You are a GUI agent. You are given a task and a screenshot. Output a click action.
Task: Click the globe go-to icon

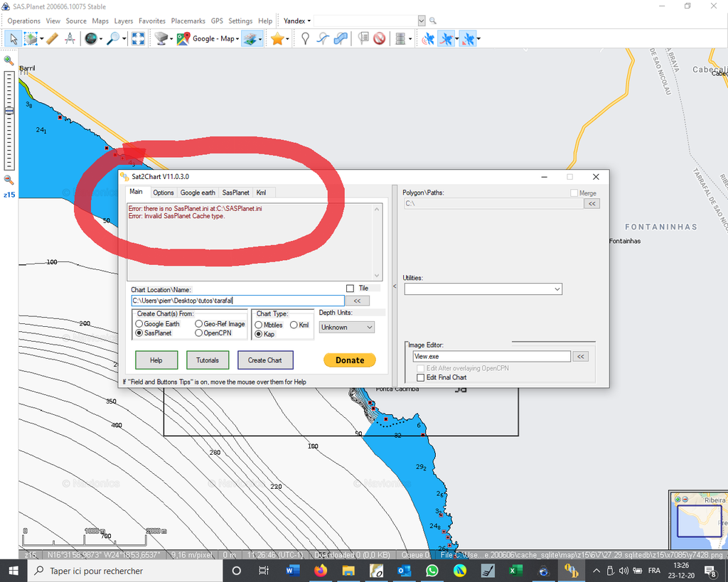[90, 39]
